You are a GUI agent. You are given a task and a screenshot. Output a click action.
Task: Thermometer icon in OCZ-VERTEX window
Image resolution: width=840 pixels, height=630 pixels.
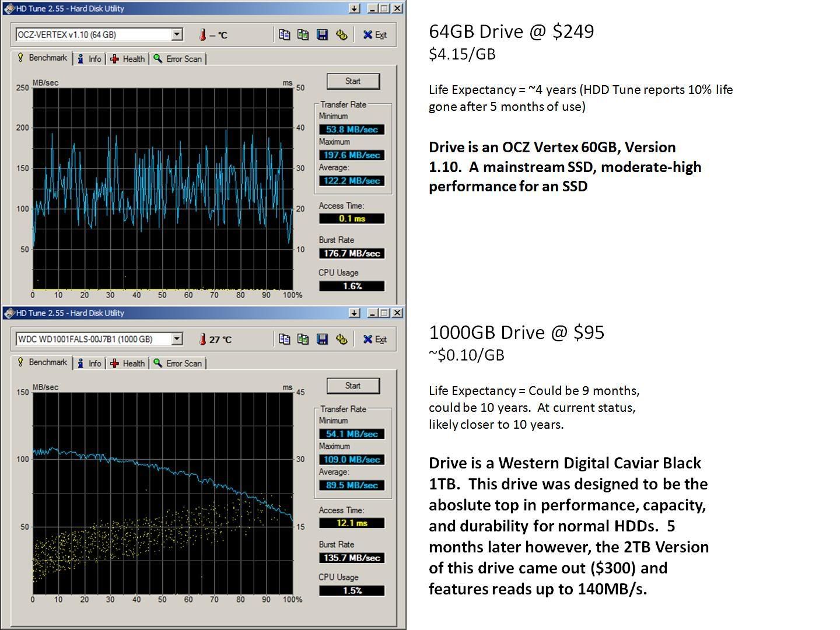(x=202, y=35)
